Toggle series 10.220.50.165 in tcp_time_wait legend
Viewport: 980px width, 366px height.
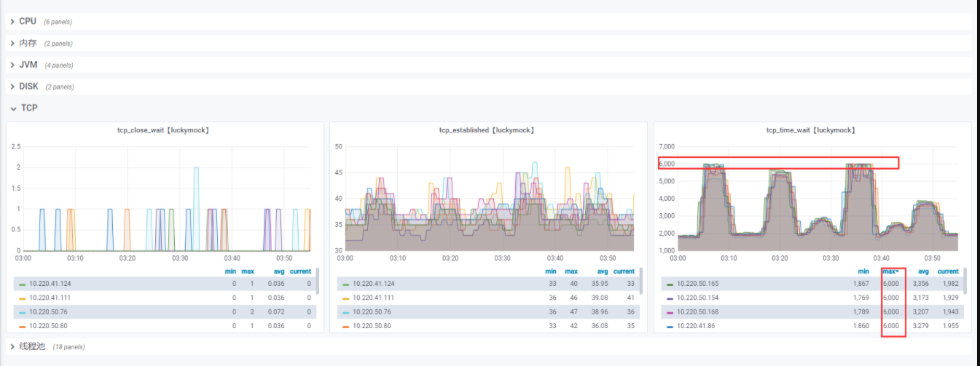pos(697,284)
